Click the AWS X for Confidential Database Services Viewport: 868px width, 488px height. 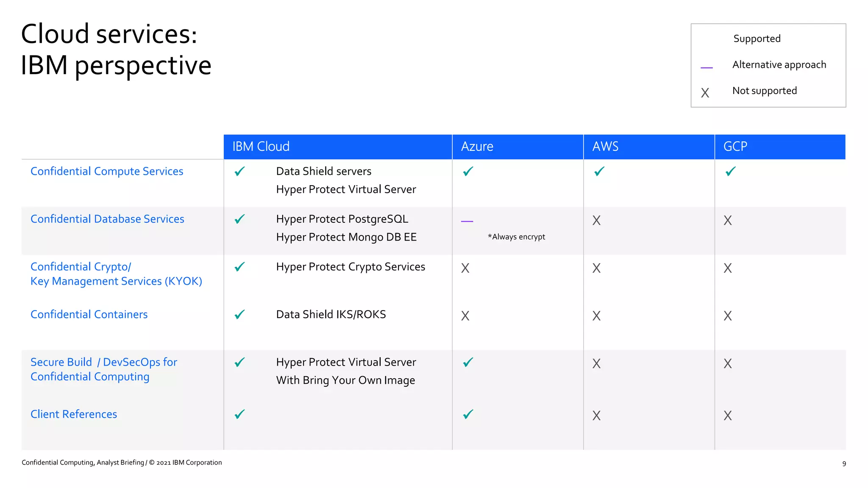click(596, 220)
